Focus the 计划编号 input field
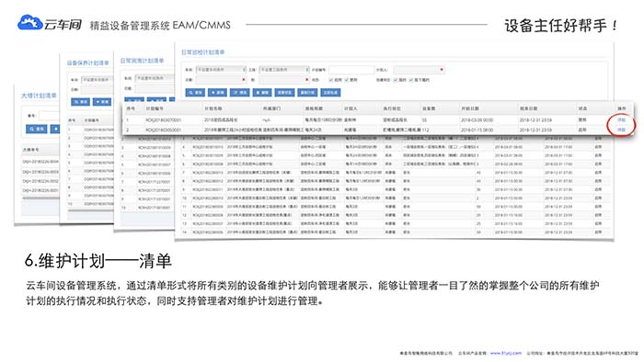The height and width of the screenshot is (362, 644). [x=351, y=70]
